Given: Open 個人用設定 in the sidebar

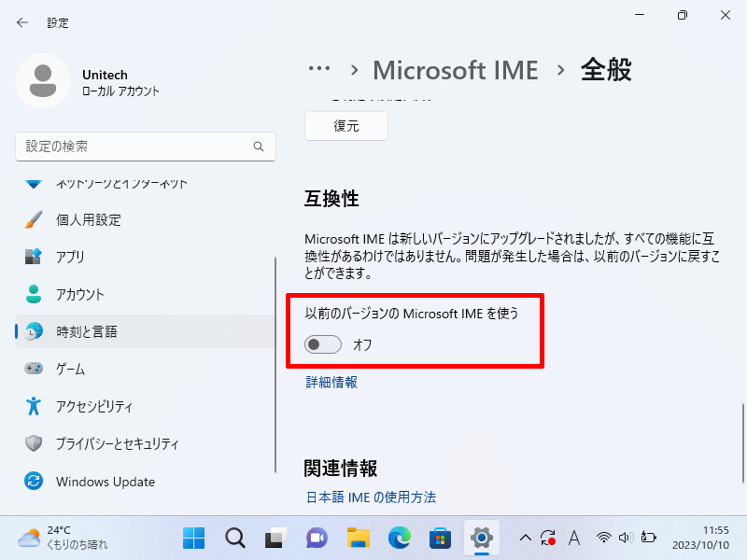Looking at the screenshot, I should (x=146, y=219).
